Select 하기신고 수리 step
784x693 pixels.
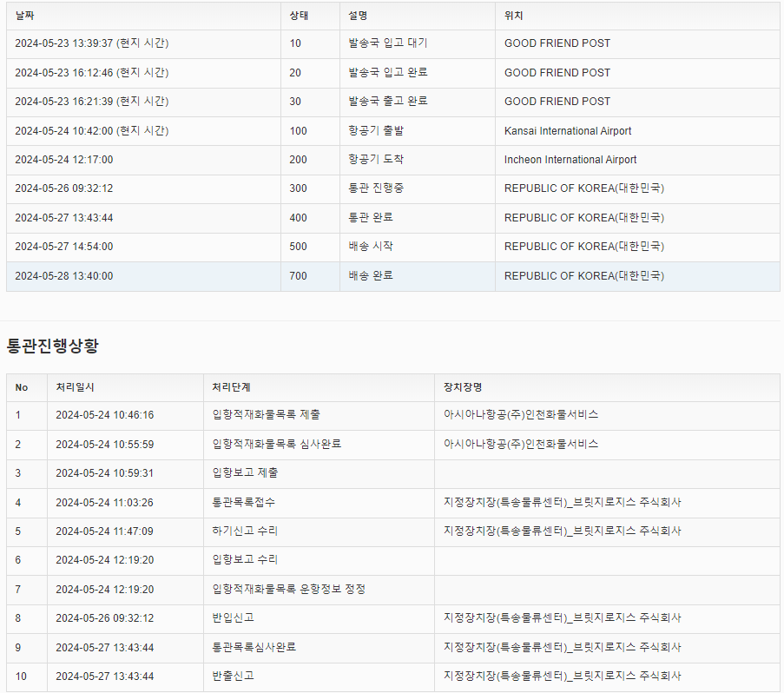click(x=245, y=531)
